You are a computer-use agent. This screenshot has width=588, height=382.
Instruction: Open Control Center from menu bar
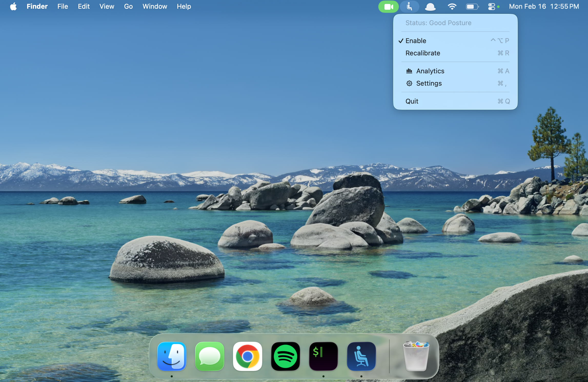[491, 6]
